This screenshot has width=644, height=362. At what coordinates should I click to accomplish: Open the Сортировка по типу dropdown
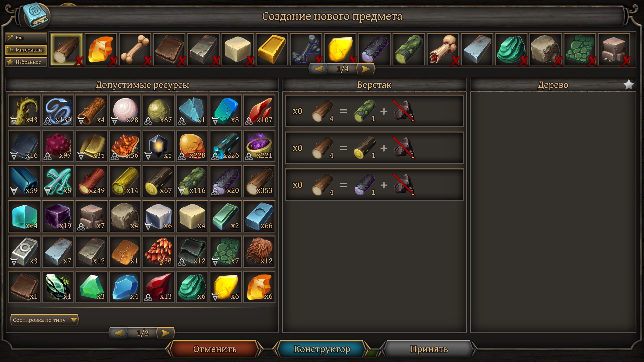click(44, 320)
